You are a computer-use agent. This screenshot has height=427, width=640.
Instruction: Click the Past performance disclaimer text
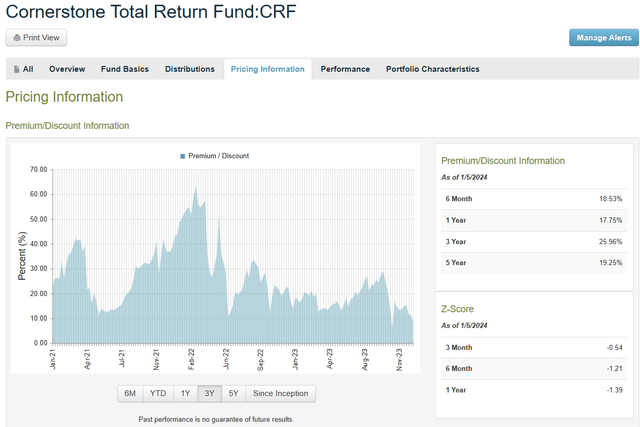pos(216,420)
